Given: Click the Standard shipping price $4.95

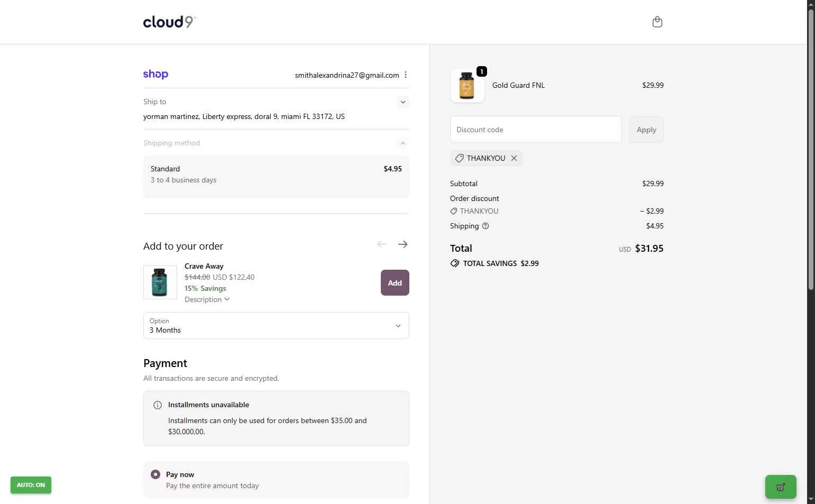Looking at the screenshot, I should point(392,169).
